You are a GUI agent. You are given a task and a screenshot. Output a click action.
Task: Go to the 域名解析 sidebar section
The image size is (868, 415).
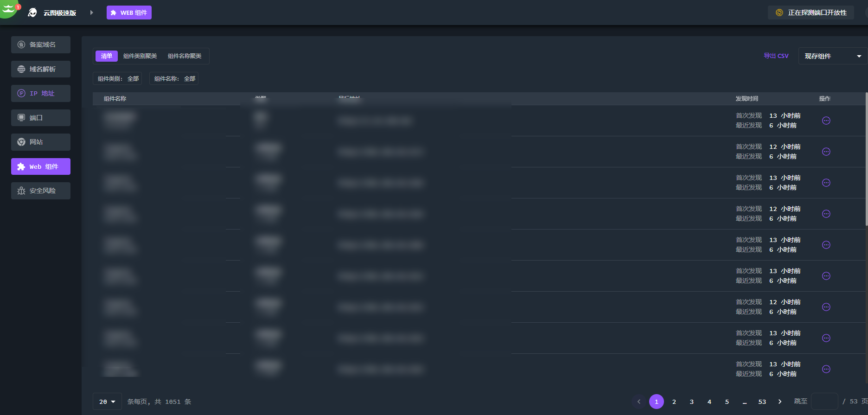point(41,69)
